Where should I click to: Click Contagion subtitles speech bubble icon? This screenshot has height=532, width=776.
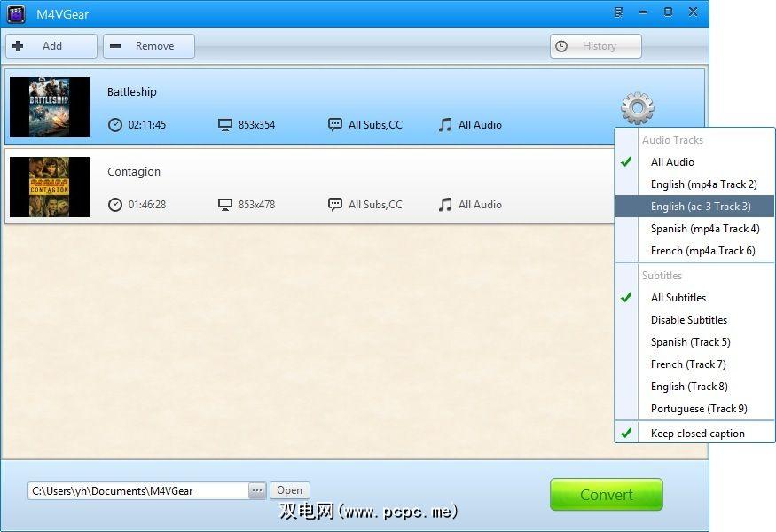click(x=335, y=204)
